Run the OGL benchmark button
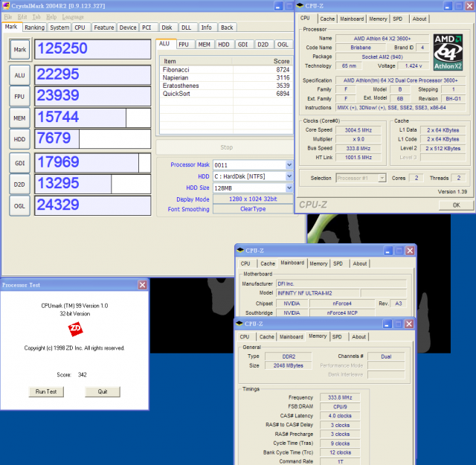This screenshot has height=465, width=476. (20, 206)
